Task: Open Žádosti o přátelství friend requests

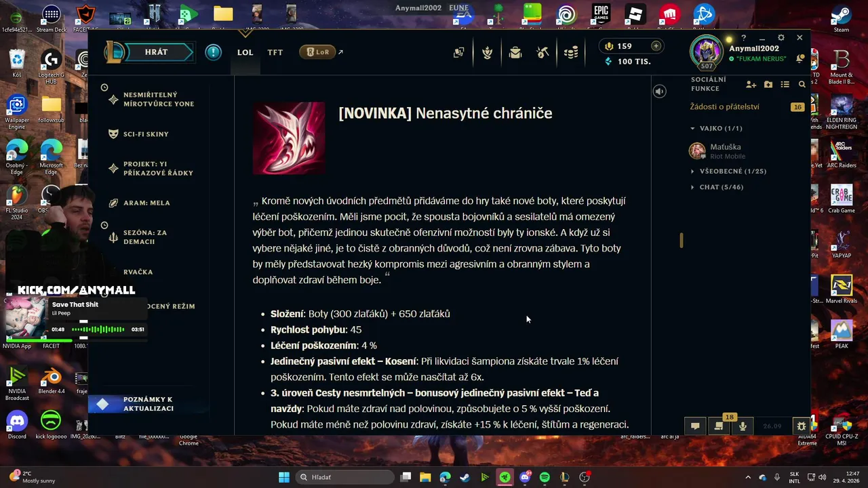Action: [746, 106]
